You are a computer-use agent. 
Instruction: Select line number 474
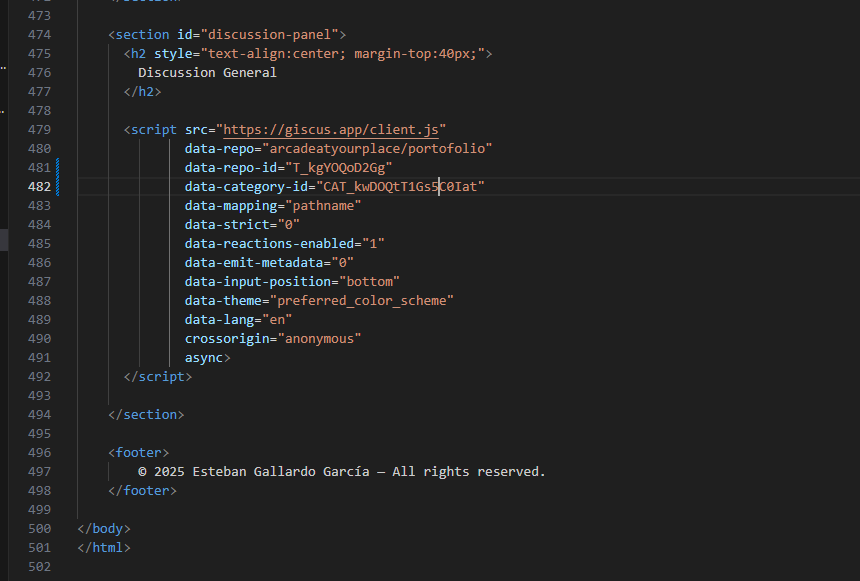tap(39, 34)
